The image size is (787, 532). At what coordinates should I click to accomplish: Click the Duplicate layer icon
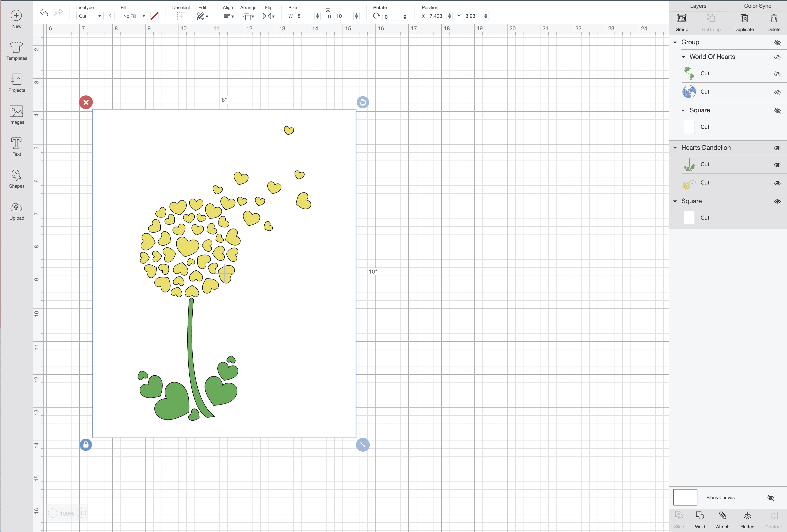tap(744, 19)
